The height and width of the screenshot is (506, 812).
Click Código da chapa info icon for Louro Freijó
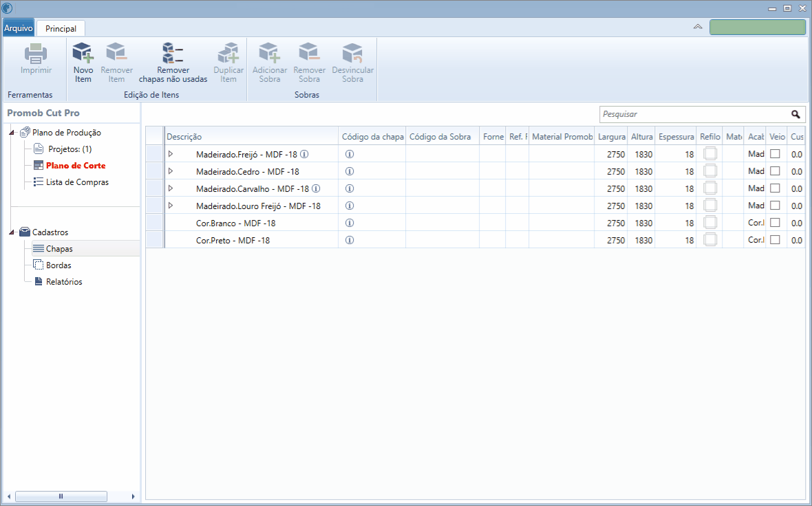tap(350, 206)
